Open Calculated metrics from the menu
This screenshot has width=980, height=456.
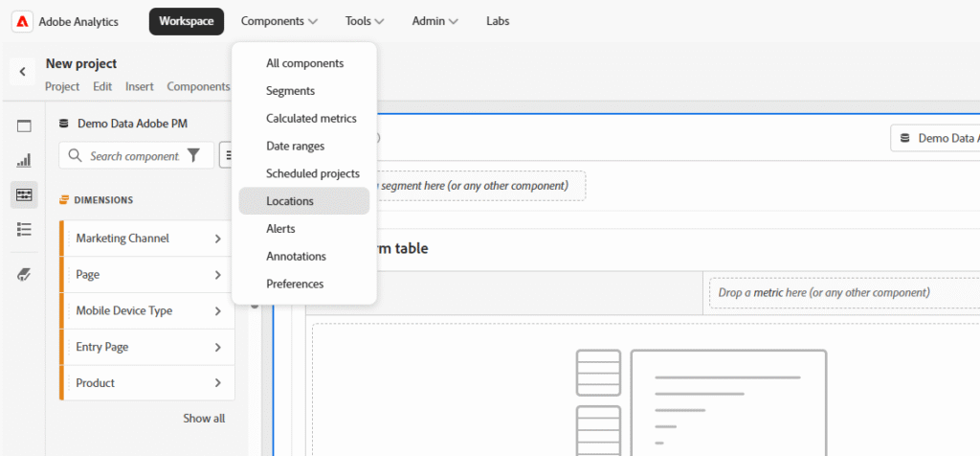[x=304, y=118]
